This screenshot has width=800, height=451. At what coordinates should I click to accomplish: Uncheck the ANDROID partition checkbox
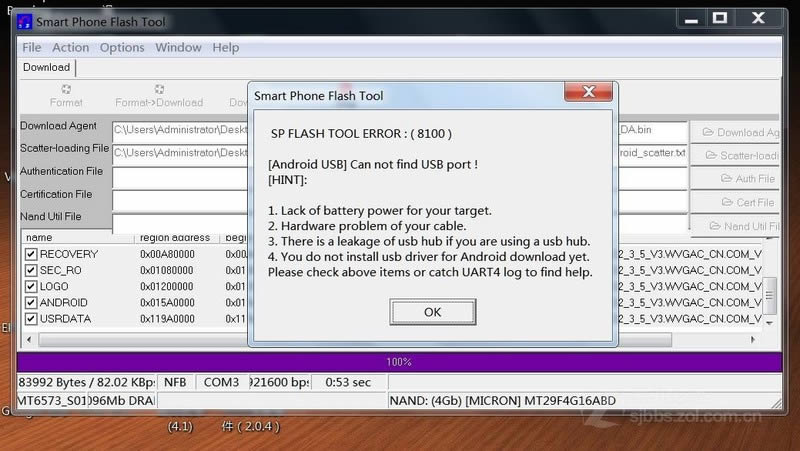click(31, 303)
